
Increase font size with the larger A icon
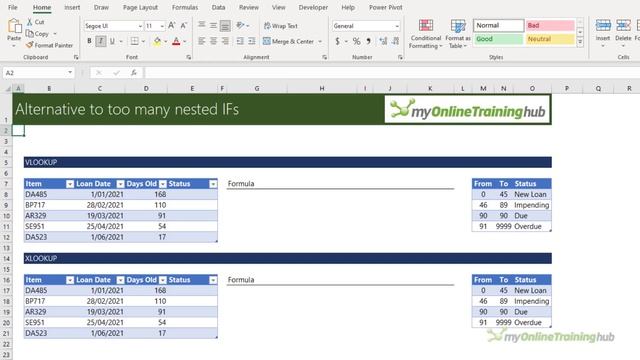tap(172, 26)
